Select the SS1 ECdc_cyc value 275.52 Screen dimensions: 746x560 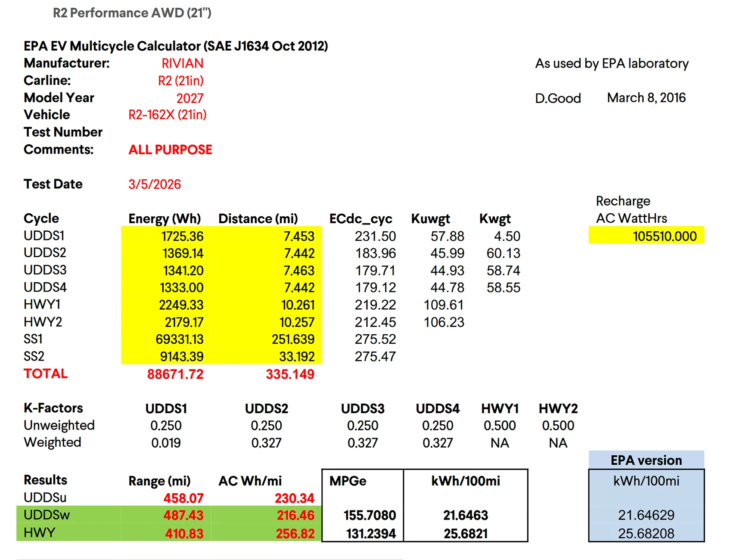click(375, 339)
